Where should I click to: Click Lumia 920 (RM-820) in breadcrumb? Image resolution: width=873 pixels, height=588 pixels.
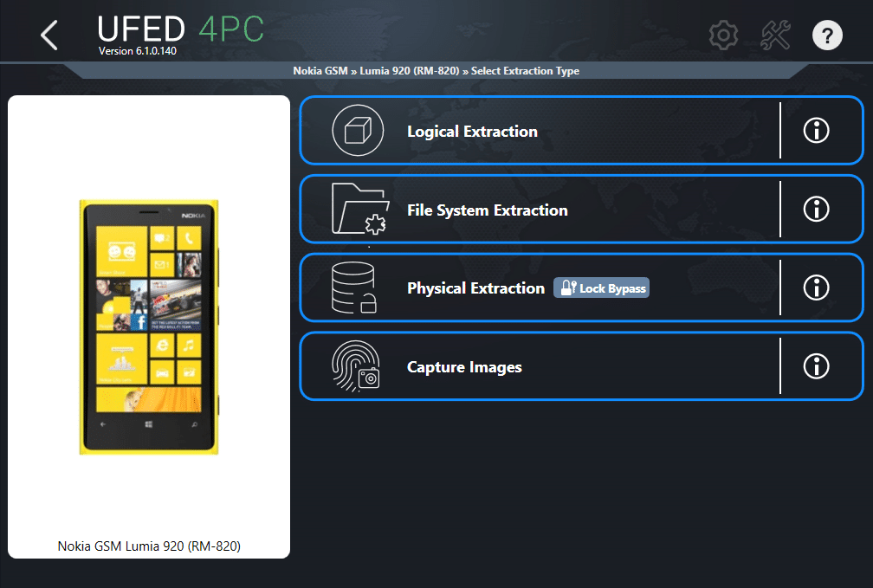coord(409,71)
